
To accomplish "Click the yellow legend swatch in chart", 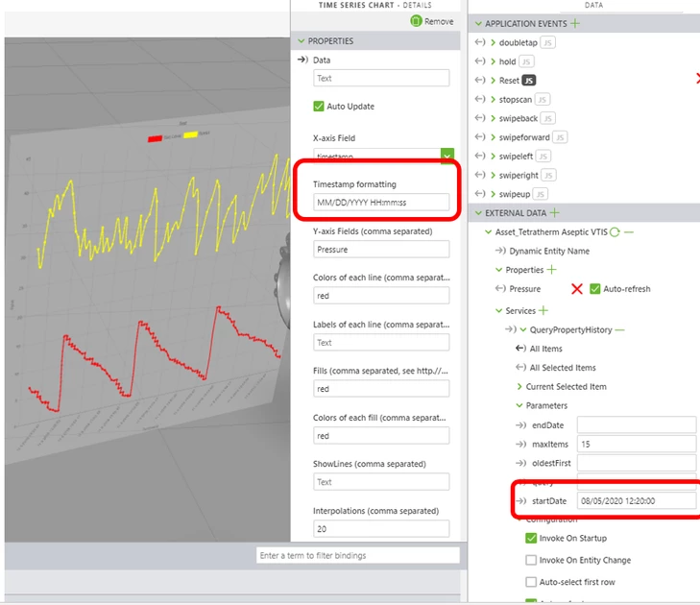I will pyautogui.click(x=190, y=134).
